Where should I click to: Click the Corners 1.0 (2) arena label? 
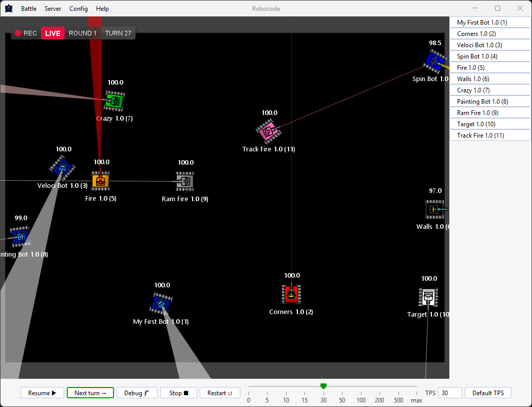tap(291, 312)
